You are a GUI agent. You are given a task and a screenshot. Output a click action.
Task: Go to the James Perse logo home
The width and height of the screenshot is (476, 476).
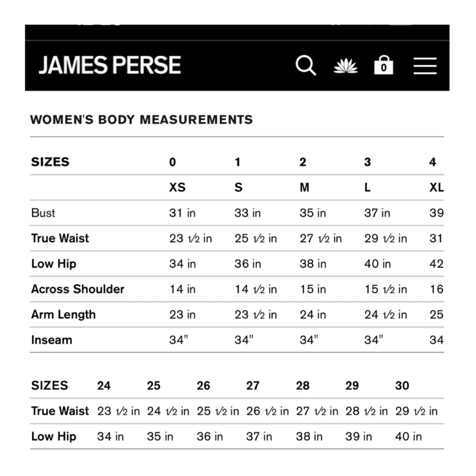[109, 65]
